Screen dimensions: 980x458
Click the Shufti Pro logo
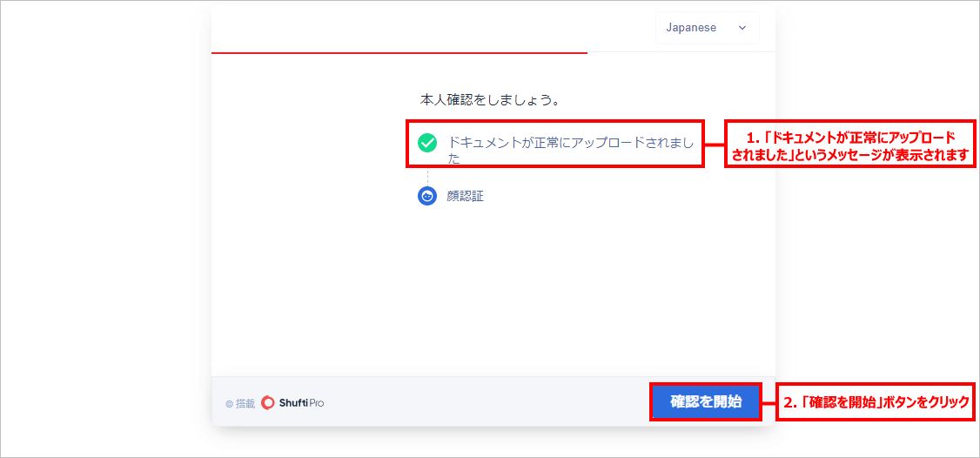pos(292,403)
